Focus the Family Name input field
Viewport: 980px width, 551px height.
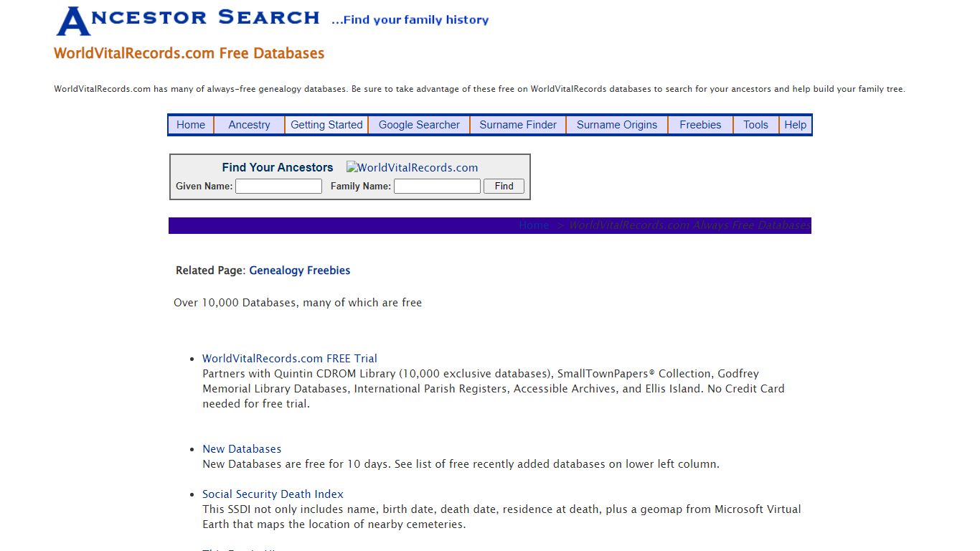(x=437, y=187)
